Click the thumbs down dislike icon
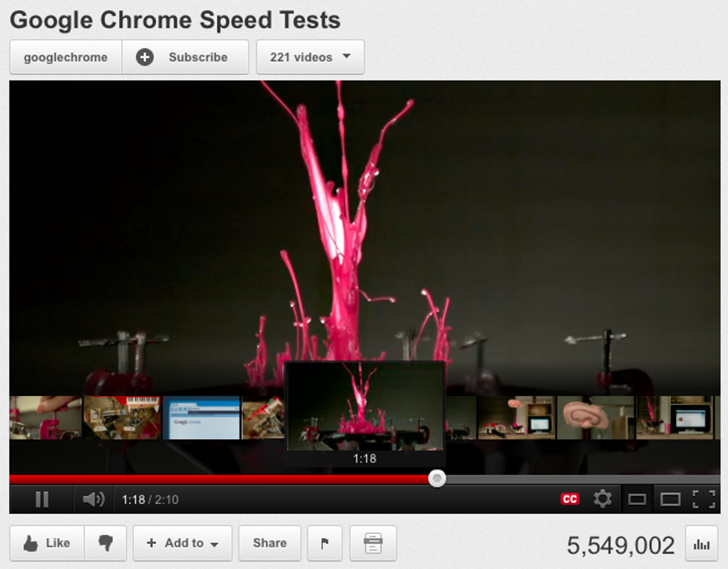 [x=105, y=543]
